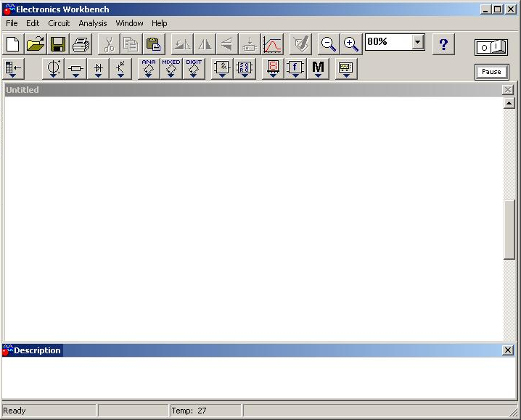
Task: Open the Circuit menu
Action: point(59,23)
